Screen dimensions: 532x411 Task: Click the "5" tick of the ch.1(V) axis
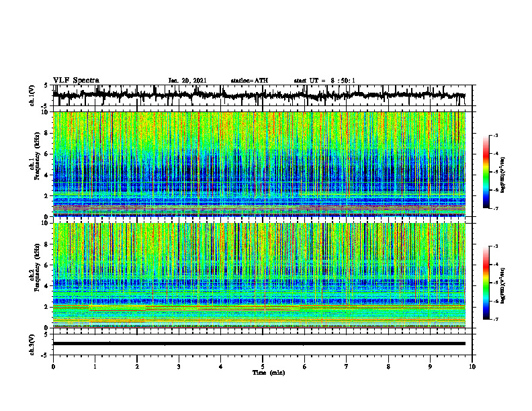[46, 85]
